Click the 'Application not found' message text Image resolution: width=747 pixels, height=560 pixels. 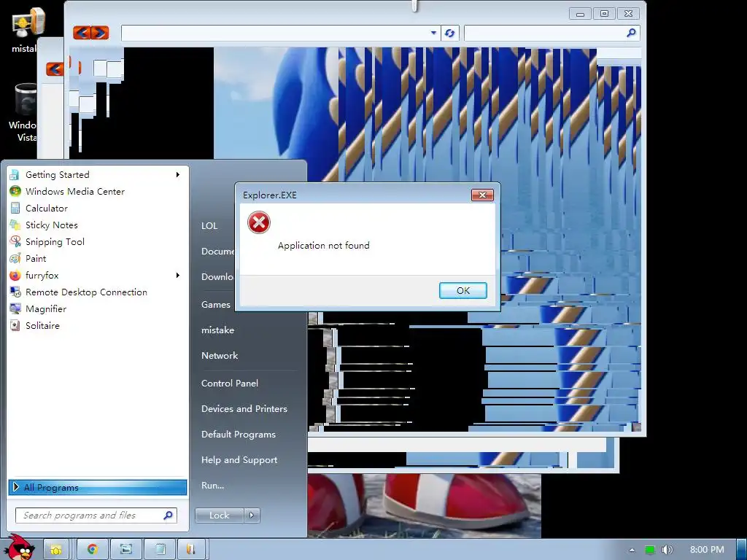pos(323,246)
